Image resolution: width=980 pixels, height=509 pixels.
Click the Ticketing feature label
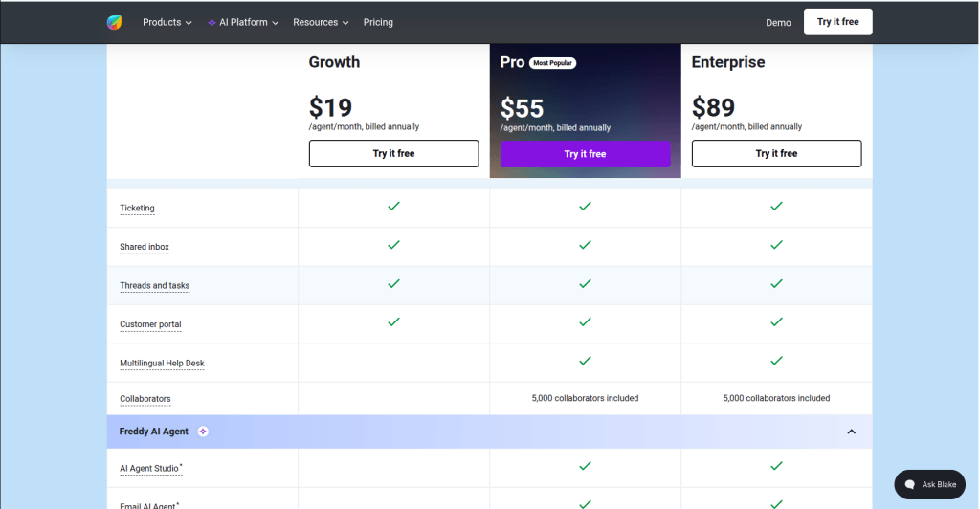click(x=137, y=208)
